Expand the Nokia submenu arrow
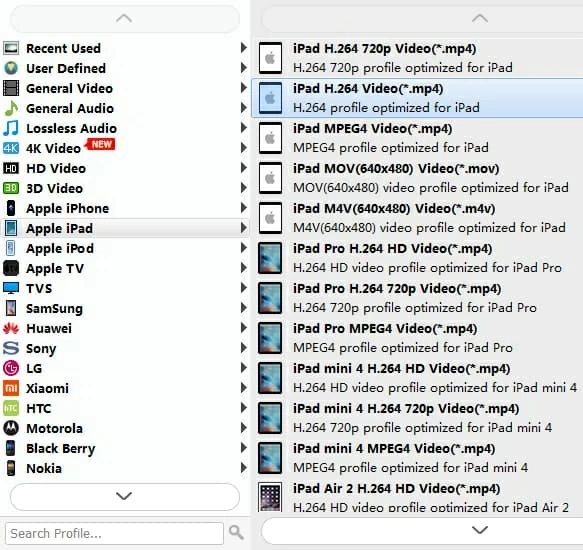583x550 pixels. (244, 468)
